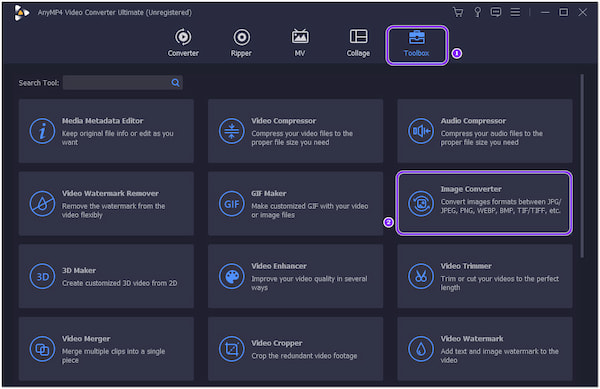Open Video Compressor tool title

[284, 121]
